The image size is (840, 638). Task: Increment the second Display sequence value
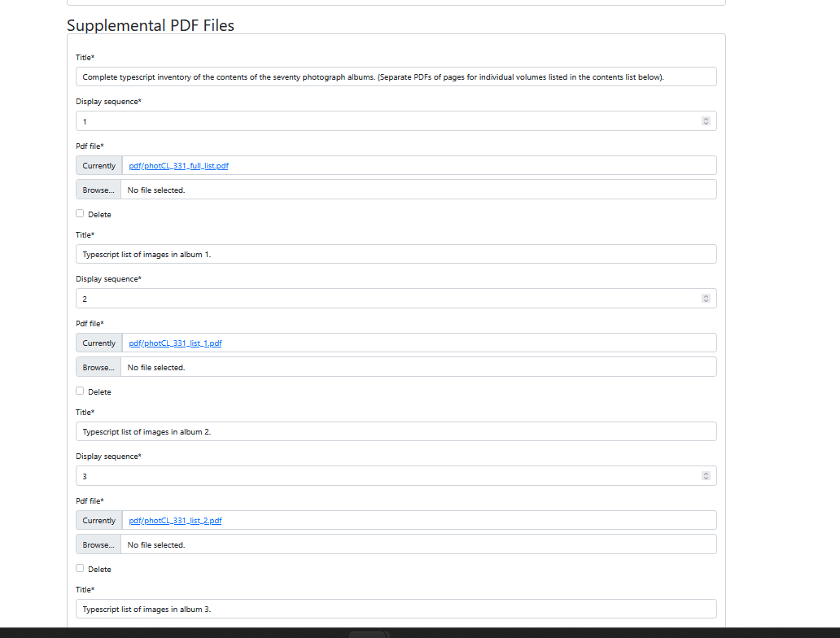tap(706, 295)
